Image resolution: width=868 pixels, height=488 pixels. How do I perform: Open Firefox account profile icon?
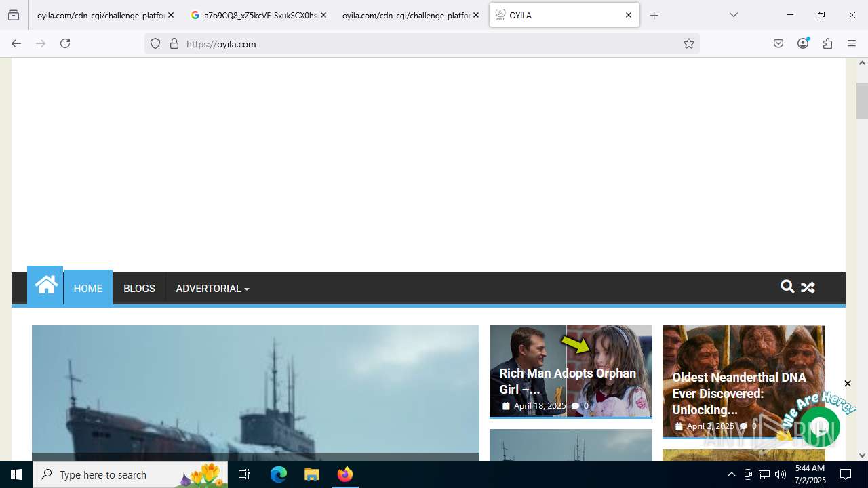point(803,43)
